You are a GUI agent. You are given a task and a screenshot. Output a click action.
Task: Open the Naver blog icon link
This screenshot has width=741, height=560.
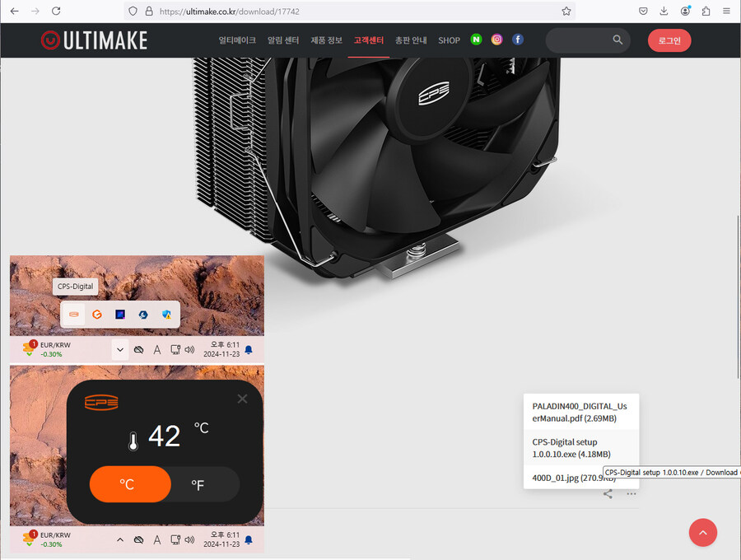click(476, 40)
